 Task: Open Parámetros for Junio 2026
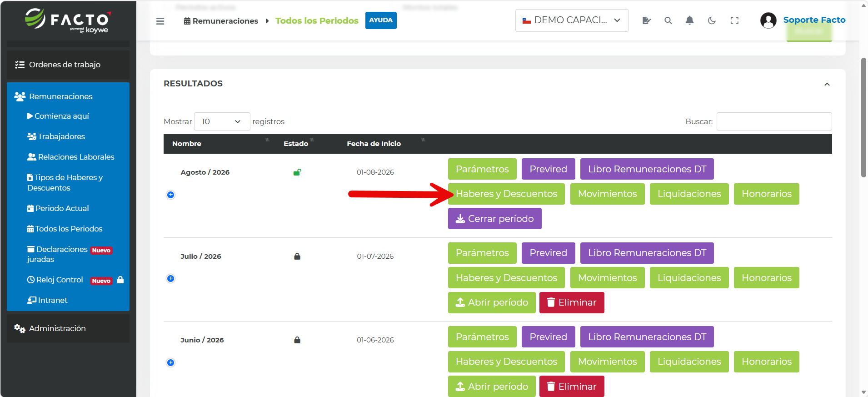pos(482,337)
